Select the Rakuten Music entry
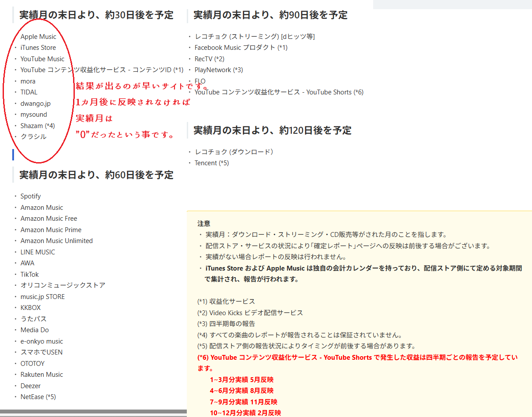 [x=42, y=375]
